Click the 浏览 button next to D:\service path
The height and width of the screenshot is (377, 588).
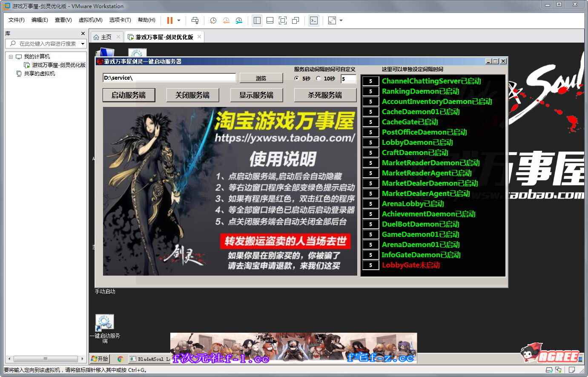point(261,78)
